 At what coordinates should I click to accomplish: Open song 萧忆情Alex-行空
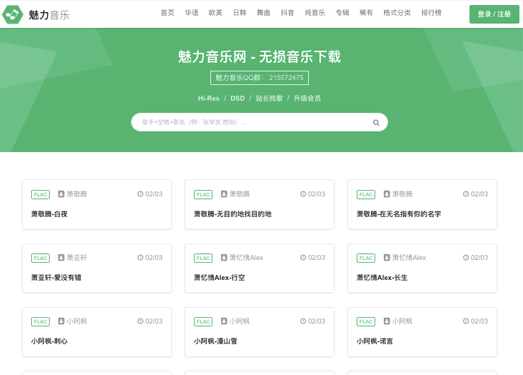tap(219, 278)
